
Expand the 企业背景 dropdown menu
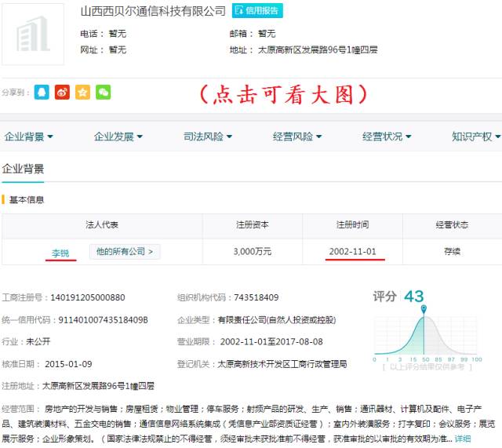[29, 137]
